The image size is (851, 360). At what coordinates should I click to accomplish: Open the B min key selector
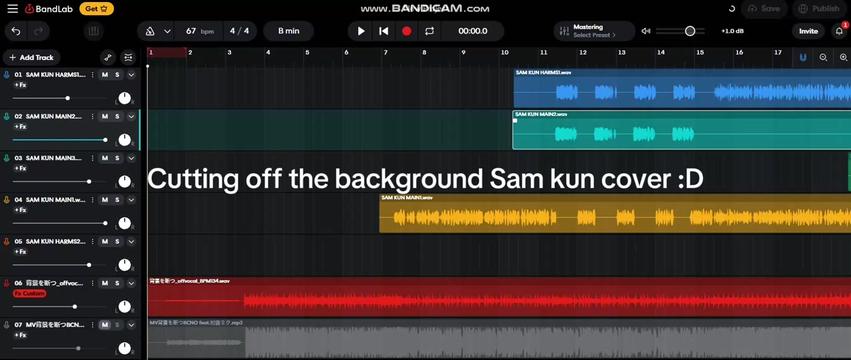click(288, 31)
